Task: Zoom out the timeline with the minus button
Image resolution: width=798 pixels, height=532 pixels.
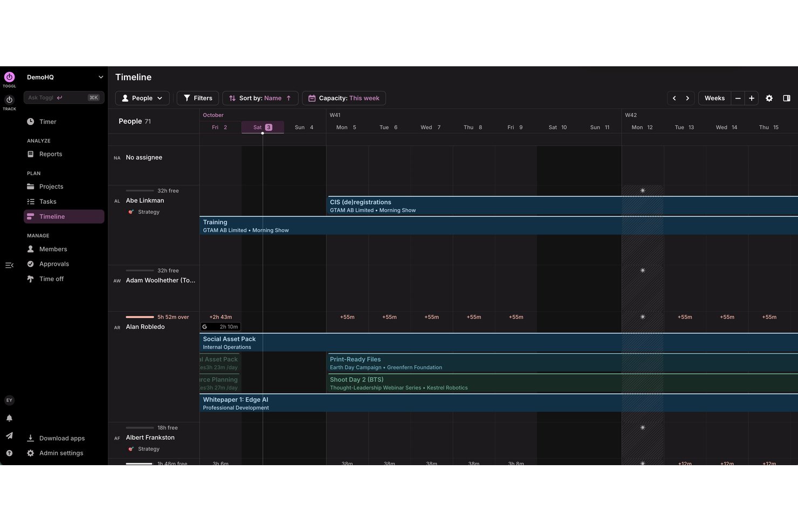Action: tap(738, 98)
